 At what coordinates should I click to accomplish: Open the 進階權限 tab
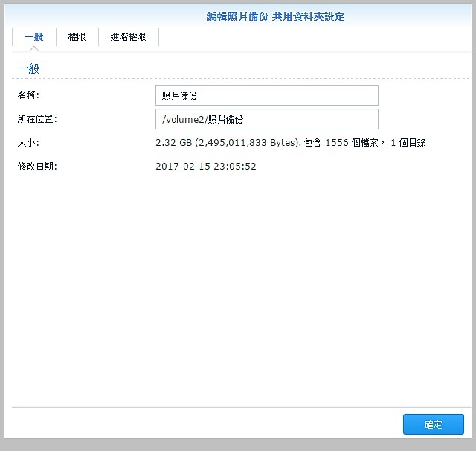point(128,37)
